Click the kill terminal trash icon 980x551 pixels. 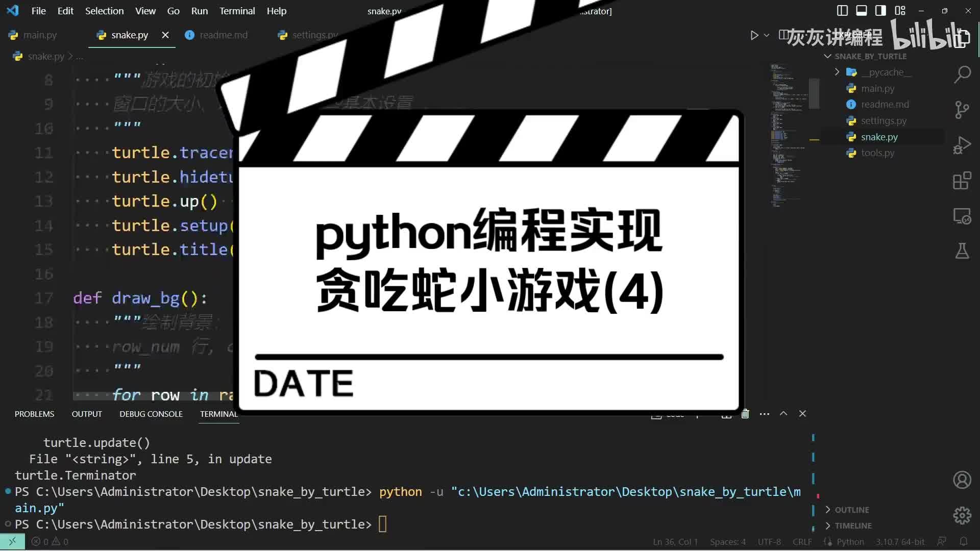click(745, 414)
